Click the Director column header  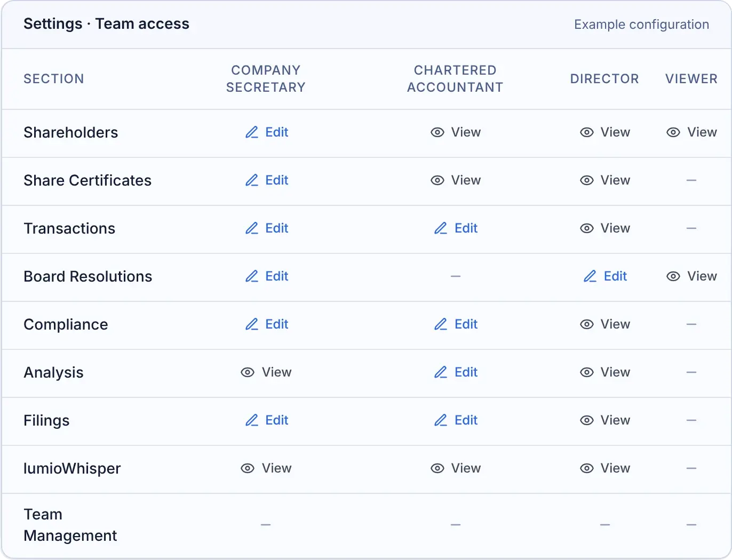click(604, 79)
